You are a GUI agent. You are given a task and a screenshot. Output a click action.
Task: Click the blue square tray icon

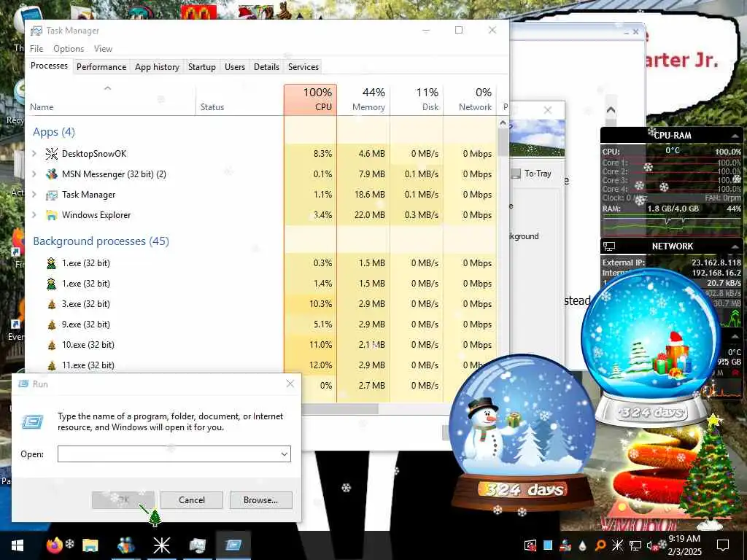[x=548, y=545]
